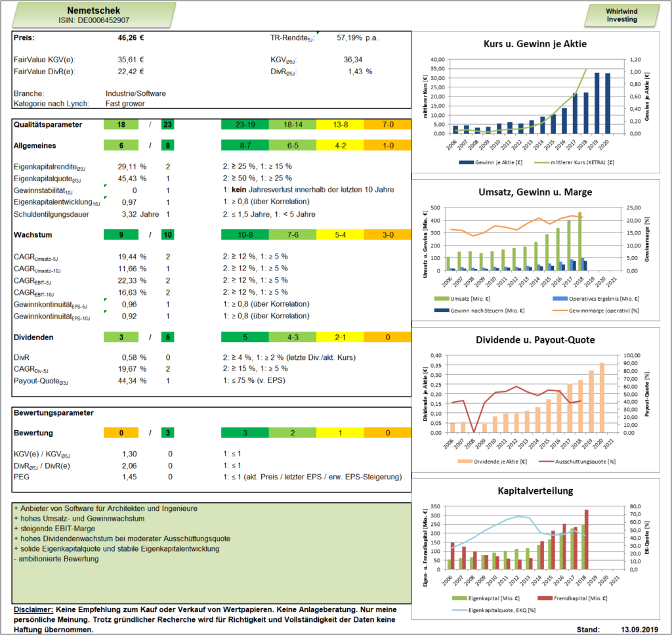Click the 'steigende EBIT-Marge' comment line

pos(55,529)
